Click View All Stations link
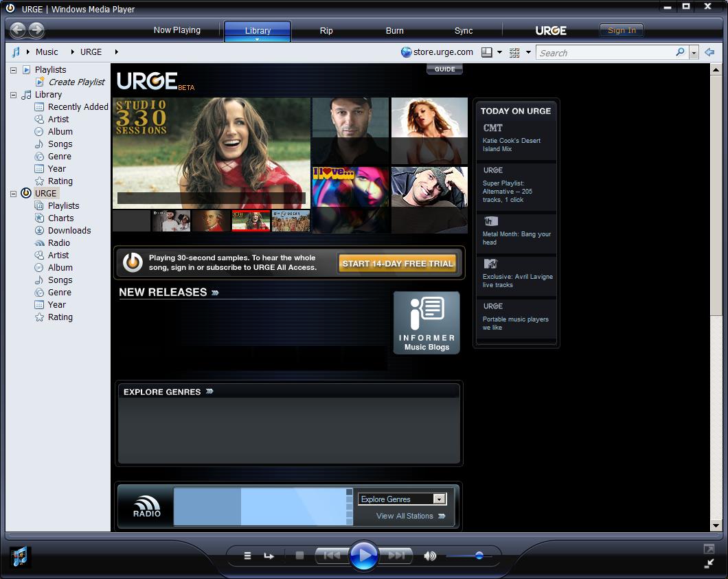Viewport: 728px width, 579px height. 411,516
